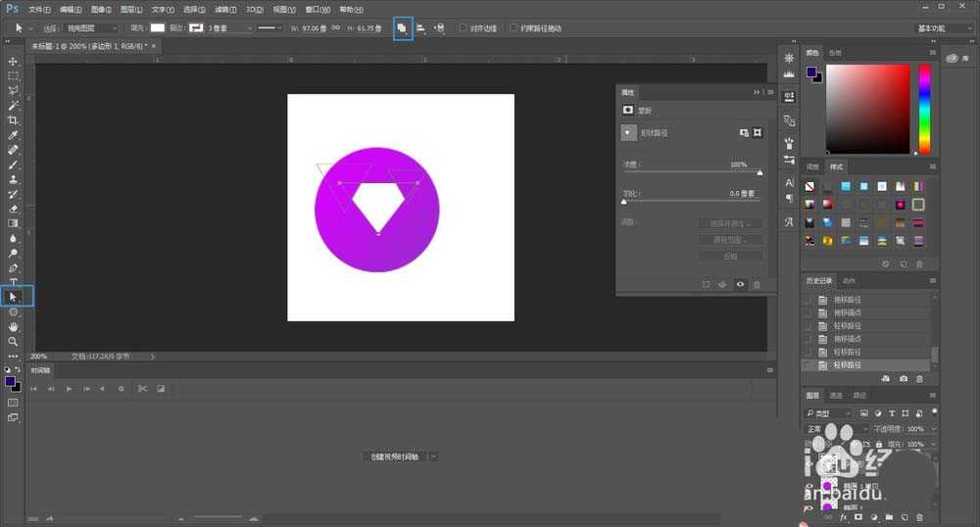Click the path operations icon in options bar
The width and height of the screenshot is (980, 527).
pyautogui.click(x=402, y=28)
